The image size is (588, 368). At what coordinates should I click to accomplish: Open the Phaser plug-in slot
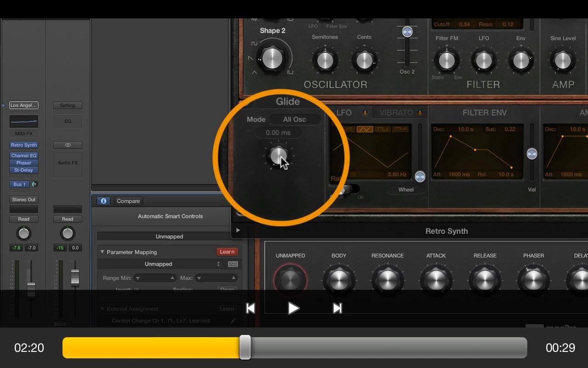click(23, 163)
